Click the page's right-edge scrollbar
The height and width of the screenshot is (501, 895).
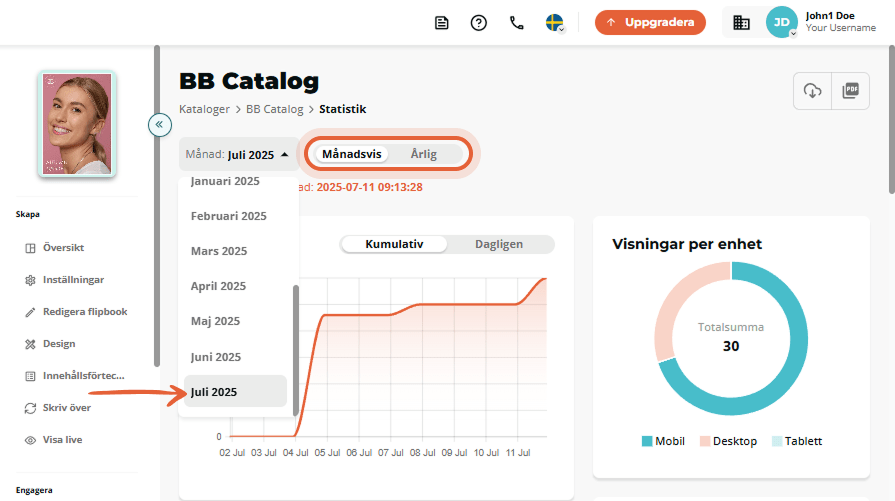(892, 120)
